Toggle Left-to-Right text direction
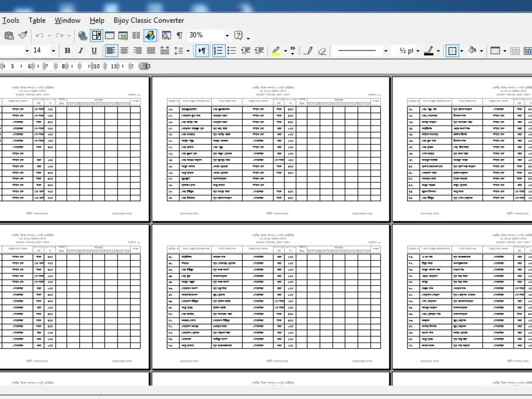Viewport: 532px width, 399px height. [202, 51]
